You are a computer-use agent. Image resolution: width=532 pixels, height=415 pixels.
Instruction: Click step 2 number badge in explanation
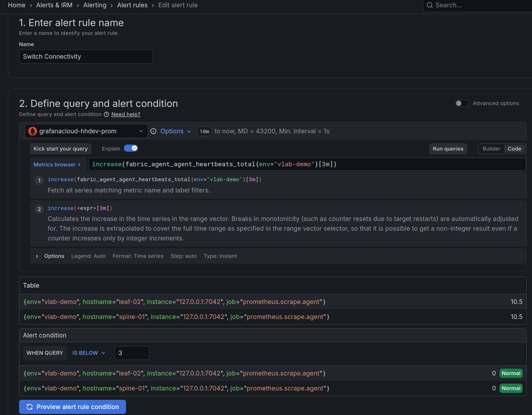[39, 209]
